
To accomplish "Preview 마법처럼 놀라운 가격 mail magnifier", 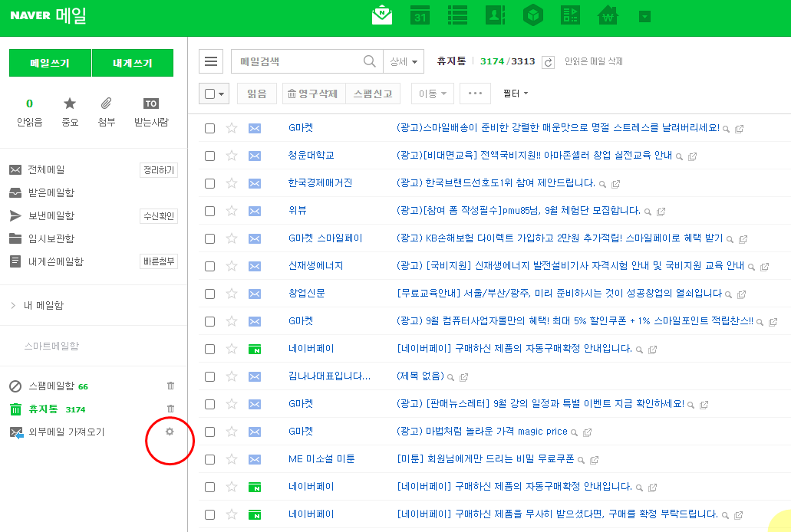I will [574, 432].
